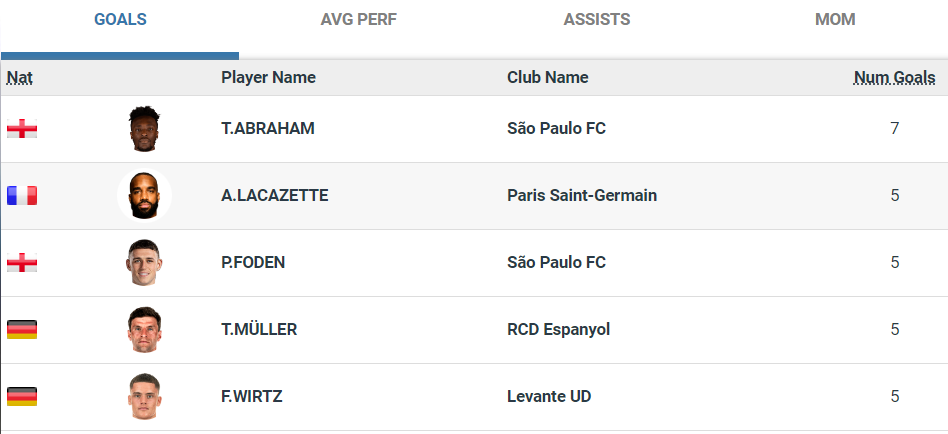Sort by the Nat column header
The image size is (948, 434).
(19, 78)
